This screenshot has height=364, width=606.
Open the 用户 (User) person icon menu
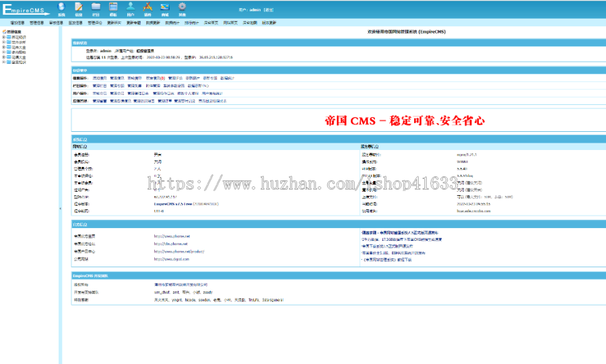coord(131,9)
